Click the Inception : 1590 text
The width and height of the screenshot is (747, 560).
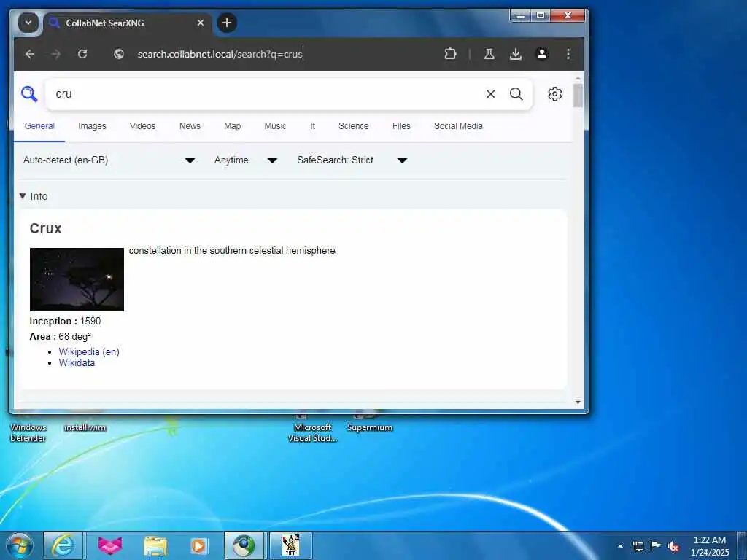coord(65,322)
